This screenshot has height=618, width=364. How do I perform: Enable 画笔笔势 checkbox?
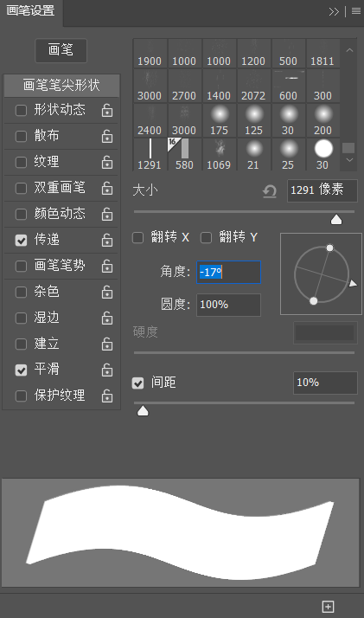[x=21, y=266]
